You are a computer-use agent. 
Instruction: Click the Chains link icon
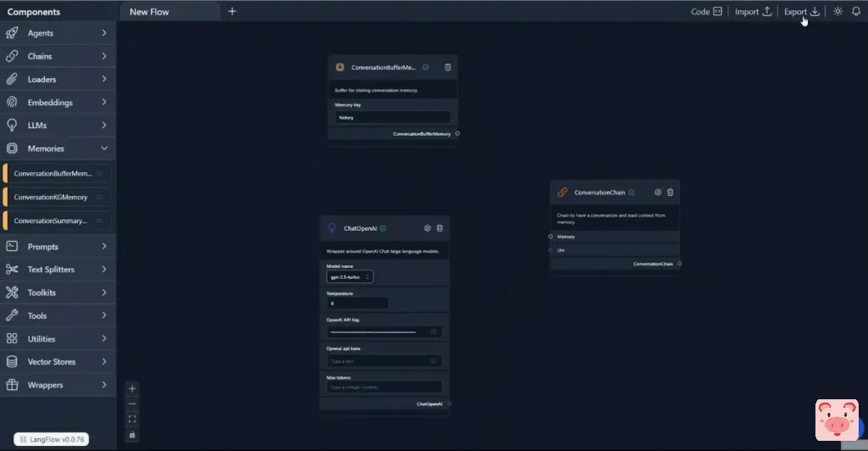click(x=12, y=57)
